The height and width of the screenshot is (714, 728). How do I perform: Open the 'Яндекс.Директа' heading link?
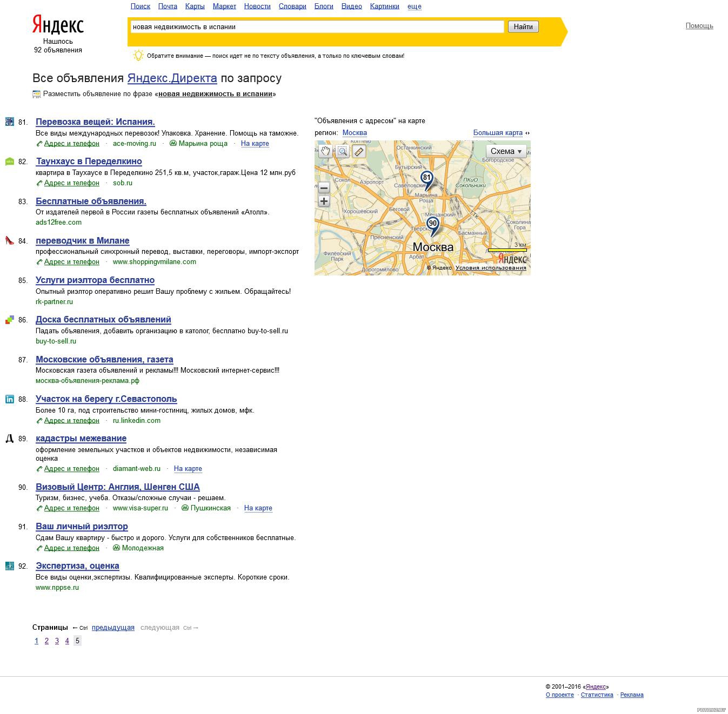pyautogui.click(x=172, y=78)
